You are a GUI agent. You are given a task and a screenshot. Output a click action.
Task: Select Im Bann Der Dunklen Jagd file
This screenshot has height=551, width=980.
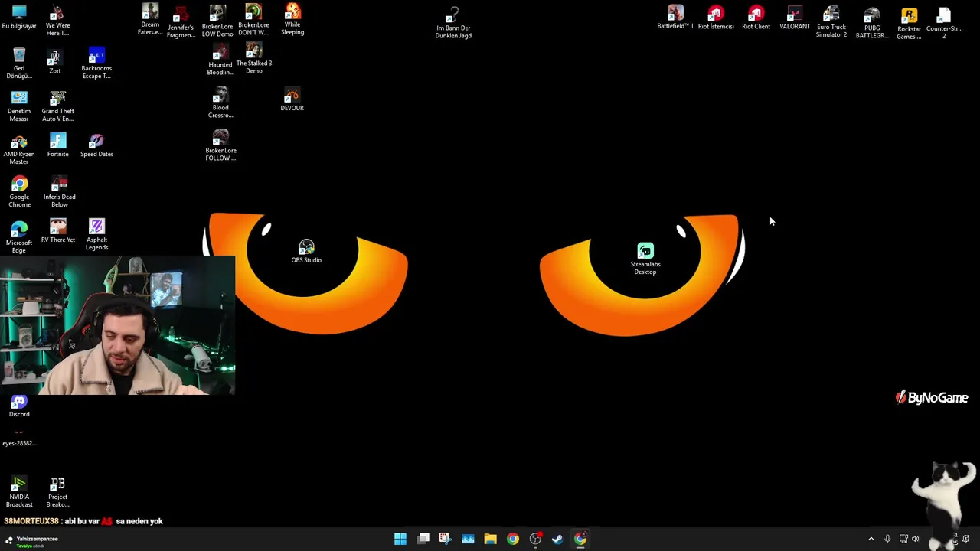(x=453, y=22)
